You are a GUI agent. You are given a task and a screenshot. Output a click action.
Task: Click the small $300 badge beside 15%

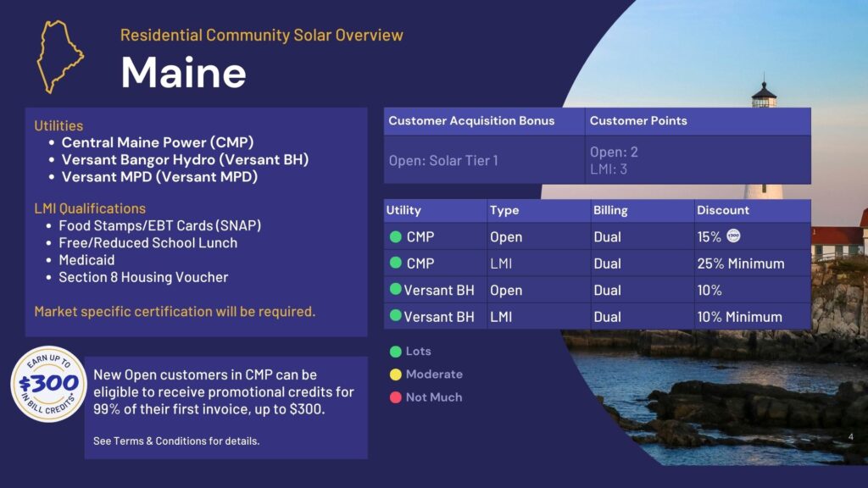point(733,236)
